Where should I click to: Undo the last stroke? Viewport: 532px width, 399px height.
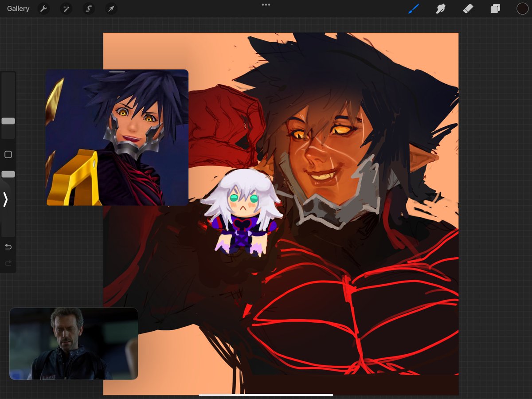[8, 247]
